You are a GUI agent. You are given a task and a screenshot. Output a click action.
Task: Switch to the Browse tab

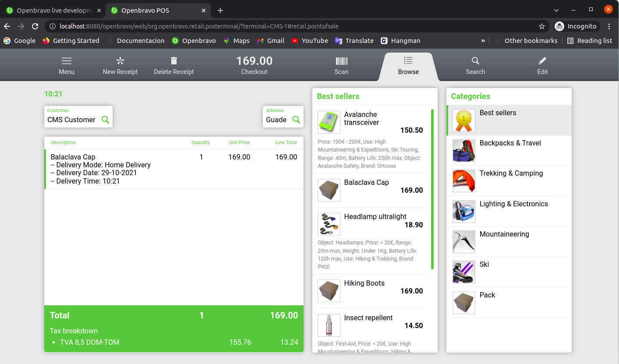[408, 66]
